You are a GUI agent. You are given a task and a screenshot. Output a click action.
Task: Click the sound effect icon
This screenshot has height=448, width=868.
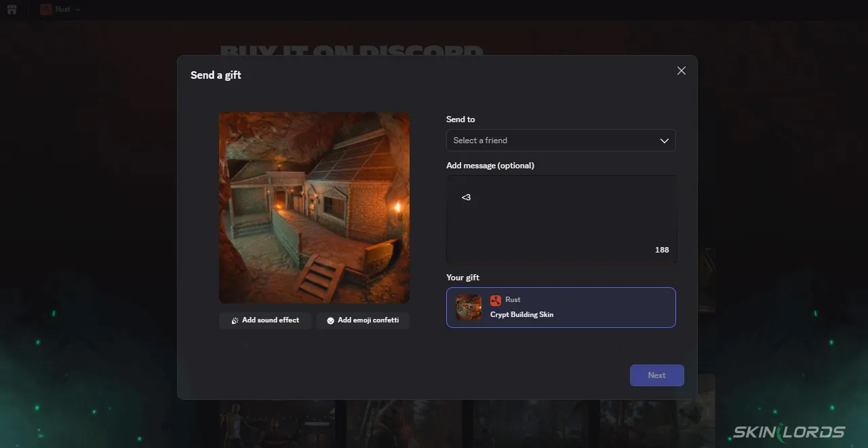[x=235, y=320]
